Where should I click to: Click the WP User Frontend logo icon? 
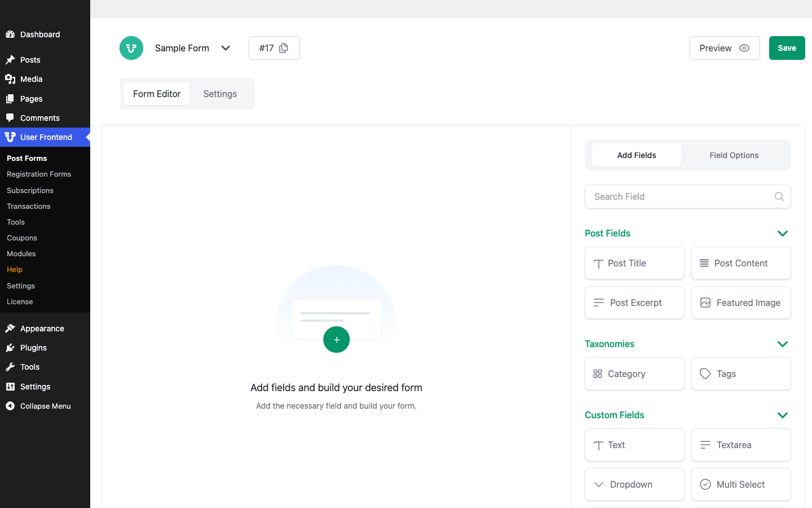tap(131, 48)
